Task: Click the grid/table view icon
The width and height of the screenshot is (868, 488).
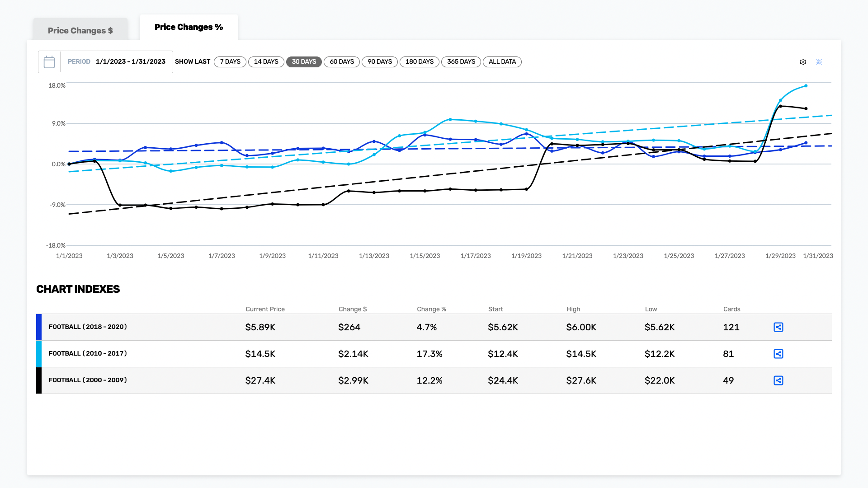Action: click(x=819, y=61)
